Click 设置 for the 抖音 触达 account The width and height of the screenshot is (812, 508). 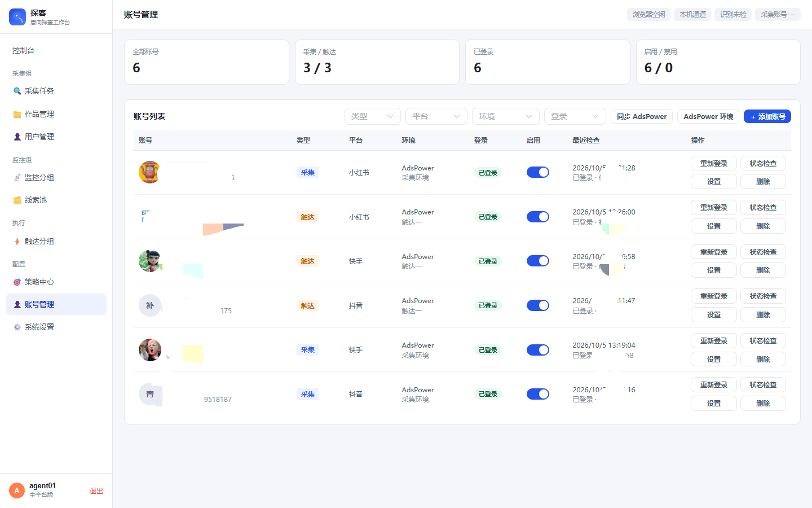pos(714,314)
